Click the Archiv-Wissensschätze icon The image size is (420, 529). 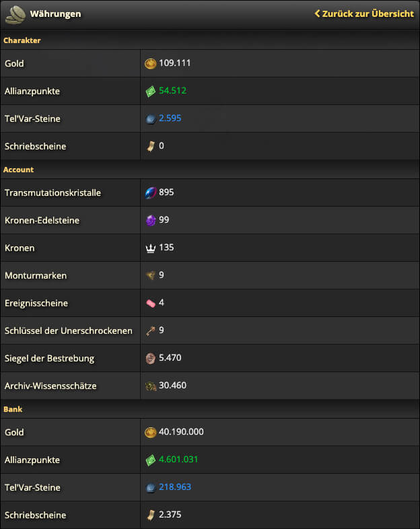pyautogui.click(x=151, y=386)
